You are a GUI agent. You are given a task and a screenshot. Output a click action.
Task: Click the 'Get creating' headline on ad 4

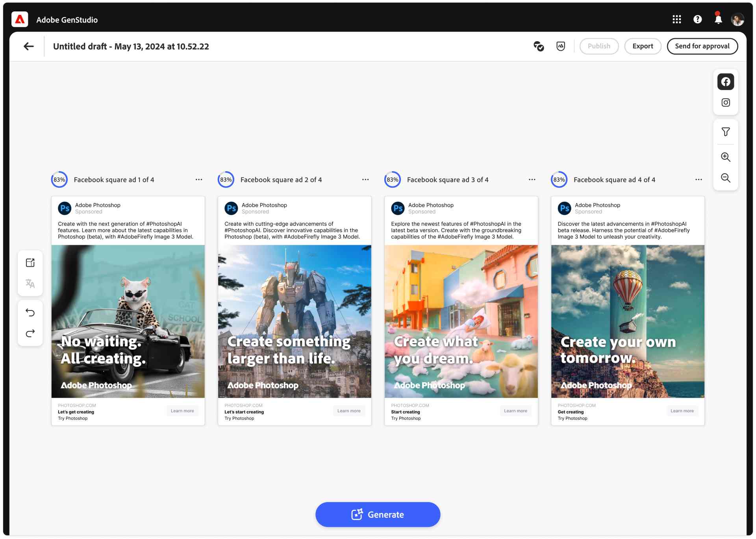[x=571, y=412]
